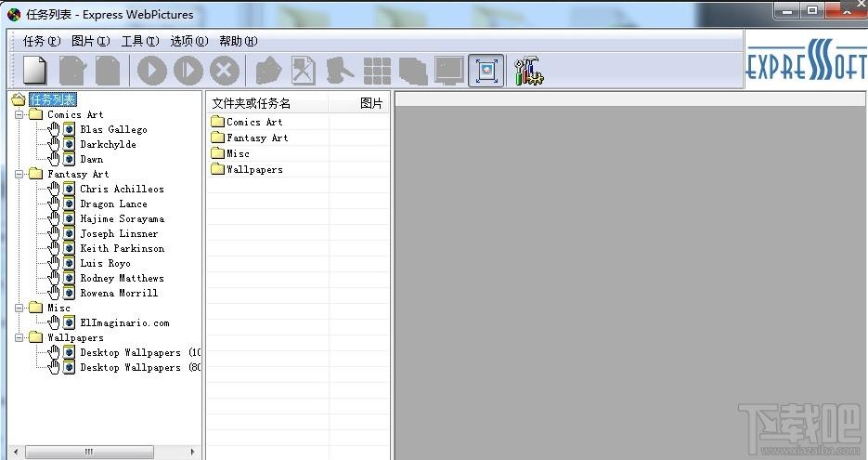868x460 pixels.
Task: Click the new task blank page icon
Action: click(x=35, y=71)
